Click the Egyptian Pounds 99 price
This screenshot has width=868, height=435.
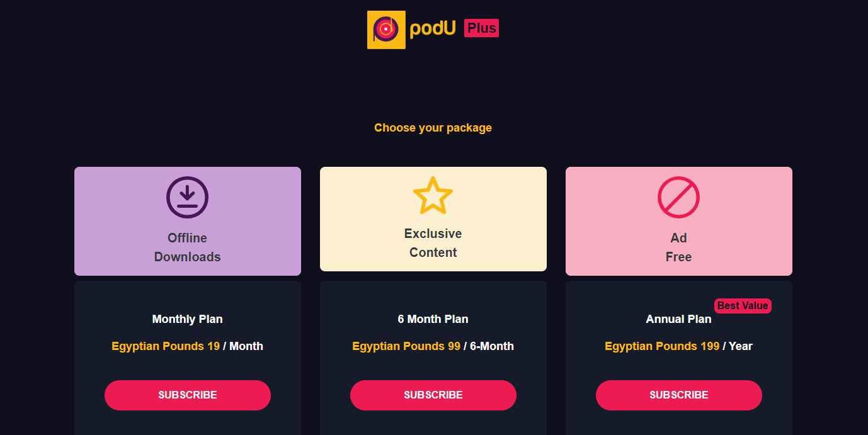406,346
